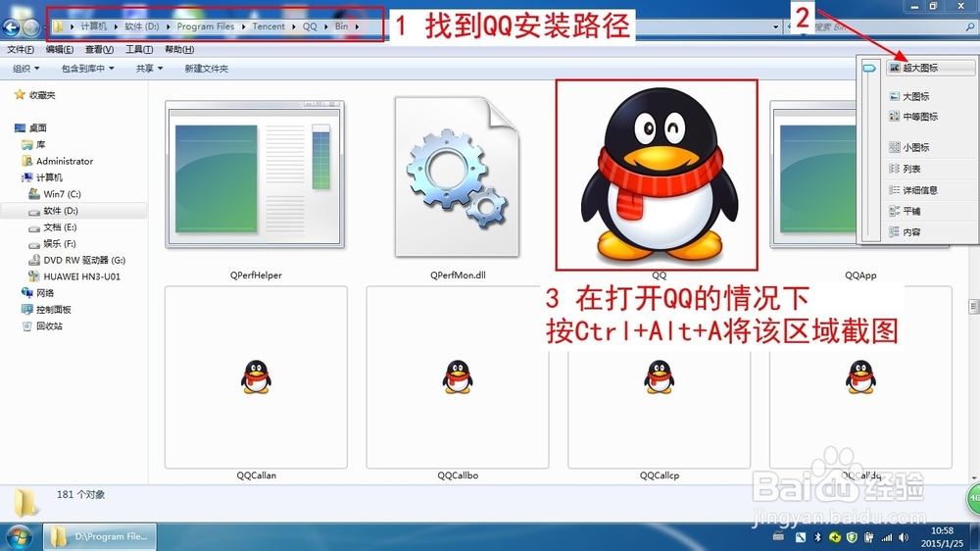
Task: Open the 帮助(H) menu
Action: click(x=179, y=49)
